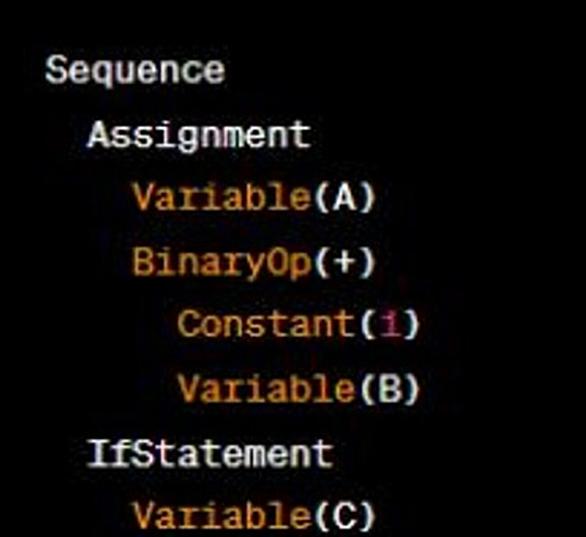This screenshot has height=537, width=586.
Task: Click the IfStatement node
Action: point(210,453)
